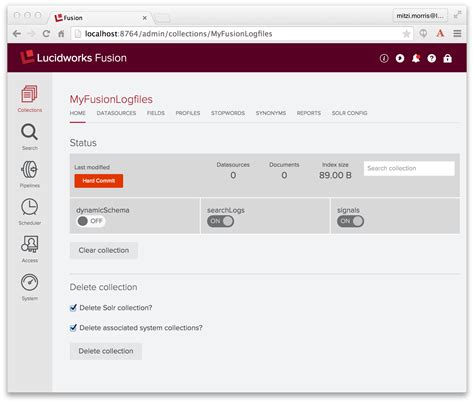Image resolution: width=474 pixels, height=403 pixels.
Task: Click the Delete collection button
Action: [106, 351]
